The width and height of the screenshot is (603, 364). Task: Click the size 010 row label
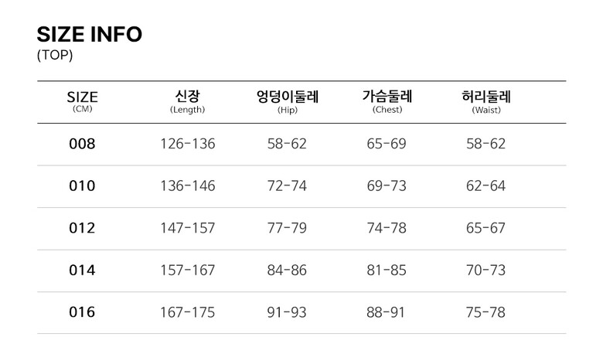(82, 186)
